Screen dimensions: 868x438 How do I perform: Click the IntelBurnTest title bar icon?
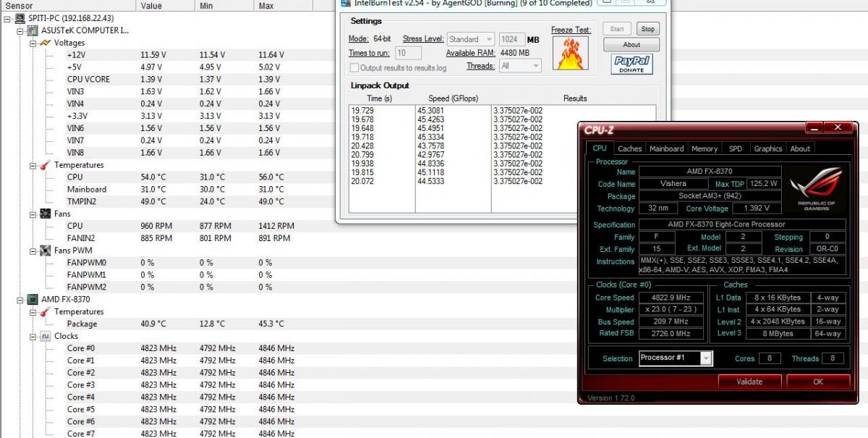tap(345, 2)
